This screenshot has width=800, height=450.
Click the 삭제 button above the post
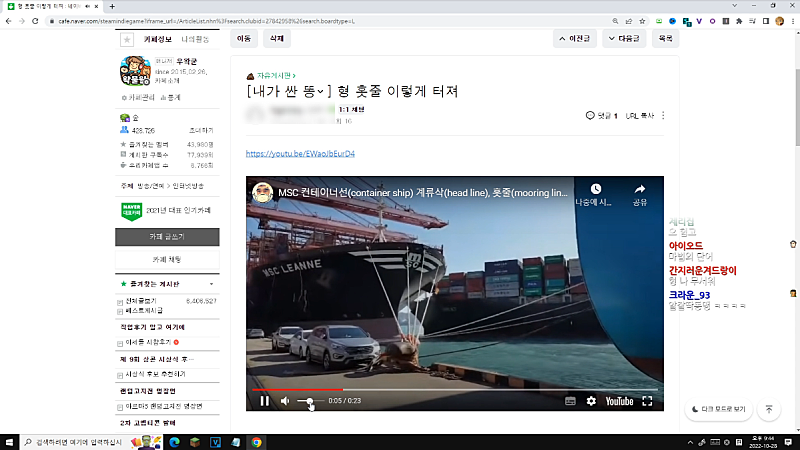click(x=277, y=38)
